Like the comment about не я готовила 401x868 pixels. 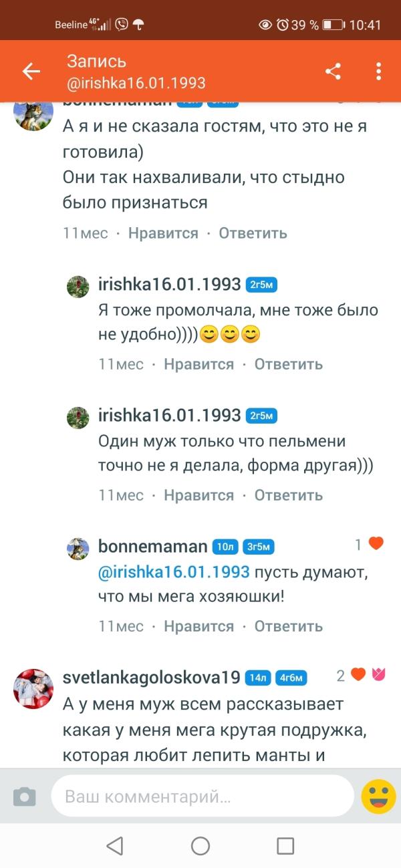coord(163,233)
